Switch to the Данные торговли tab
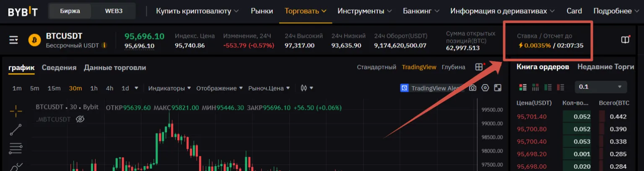This screenshot has height=171, width=644. (115, 68)
